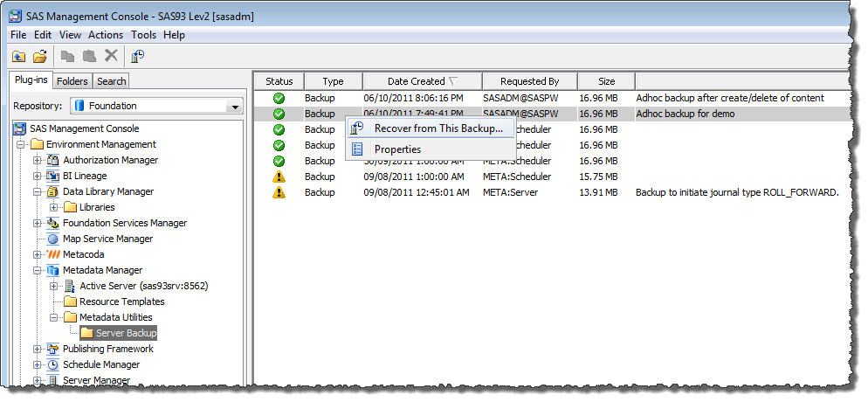
Task: Collapse the Data Library Manager node
Action: 37,191
